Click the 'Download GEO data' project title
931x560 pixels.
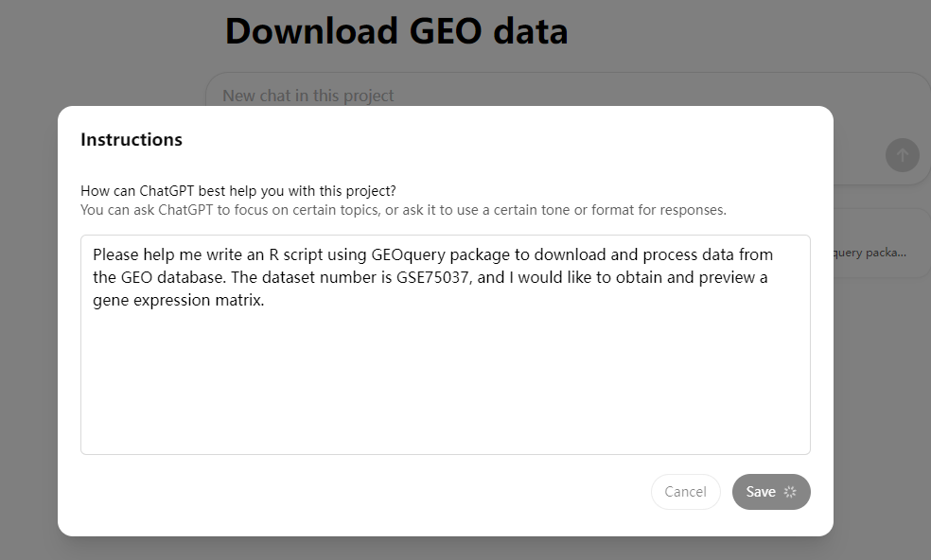(x=396, y=31)
